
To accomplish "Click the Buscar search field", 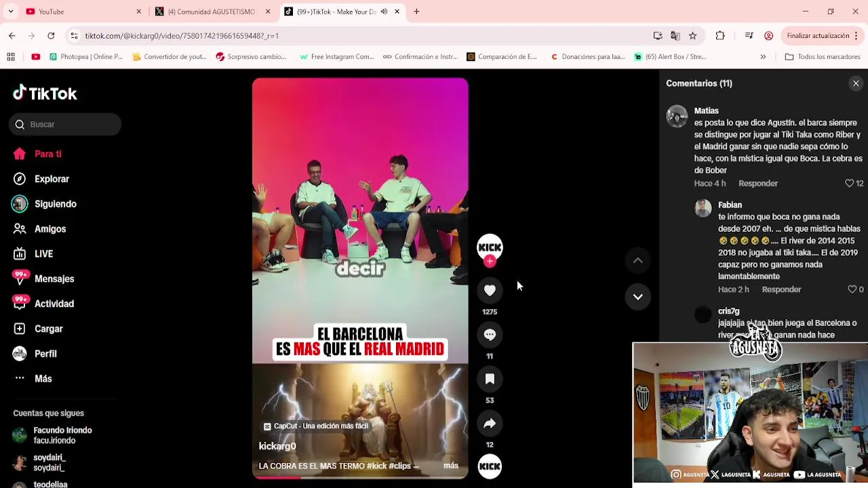I will (x=65, y=124).
